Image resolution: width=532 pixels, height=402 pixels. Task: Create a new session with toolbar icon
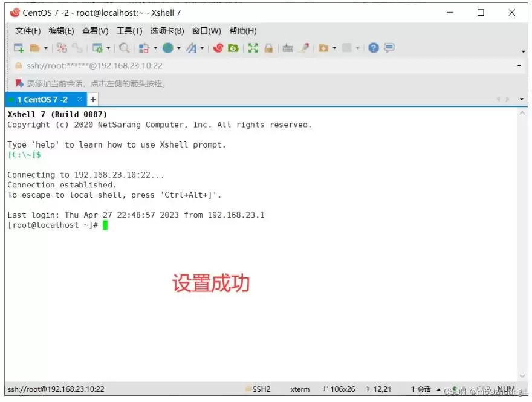[19, 48]
